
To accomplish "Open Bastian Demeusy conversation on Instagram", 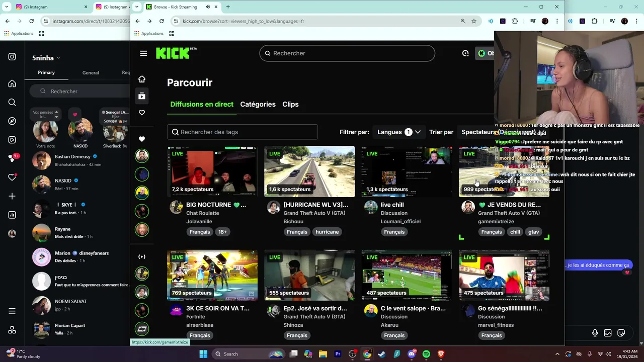I will click(78, 160).
